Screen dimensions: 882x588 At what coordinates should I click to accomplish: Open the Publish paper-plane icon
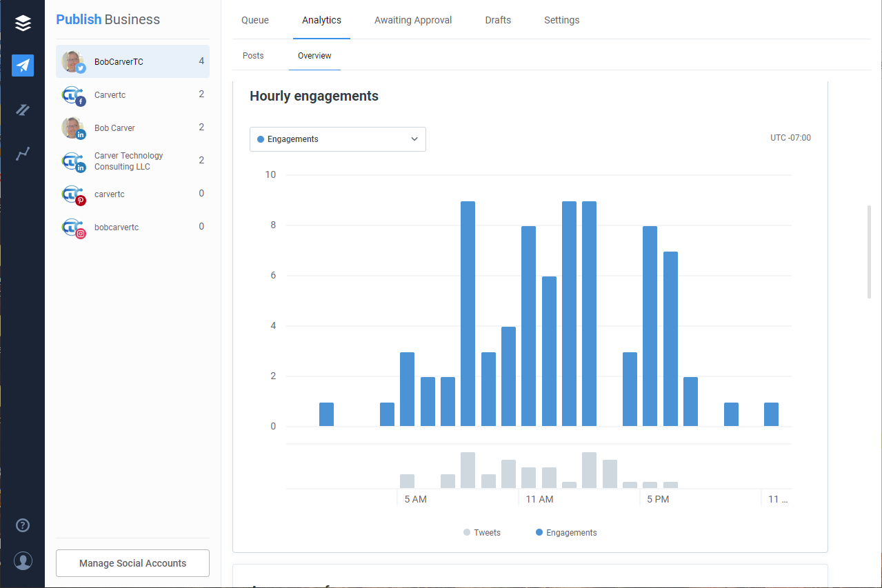[x=23, y=65]
